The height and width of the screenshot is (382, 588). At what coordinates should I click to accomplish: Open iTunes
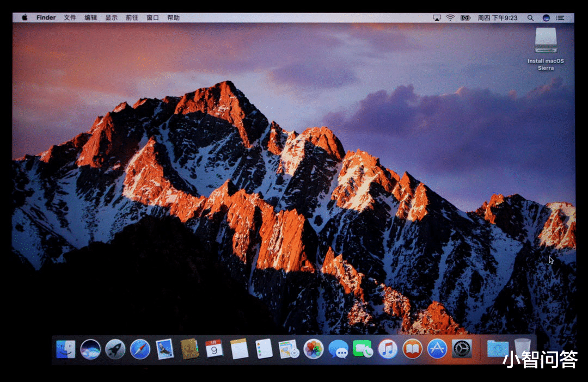[386, 351]
